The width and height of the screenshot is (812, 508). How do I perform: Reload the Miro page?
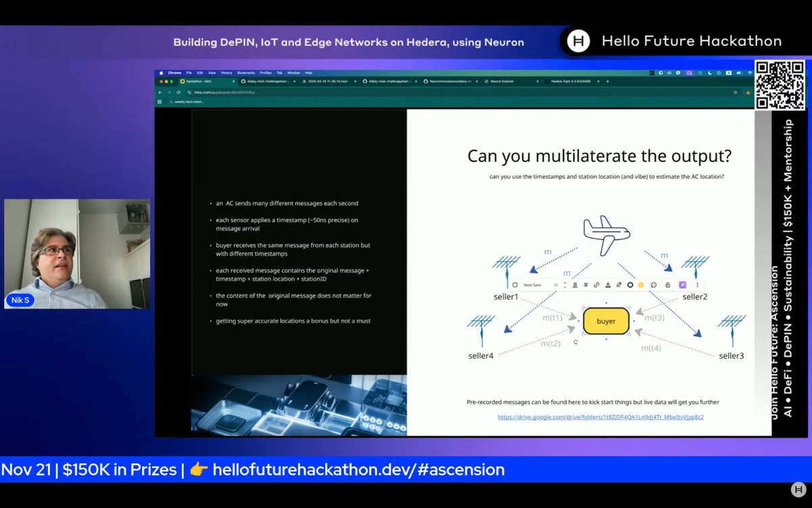[x=178, y=92]
